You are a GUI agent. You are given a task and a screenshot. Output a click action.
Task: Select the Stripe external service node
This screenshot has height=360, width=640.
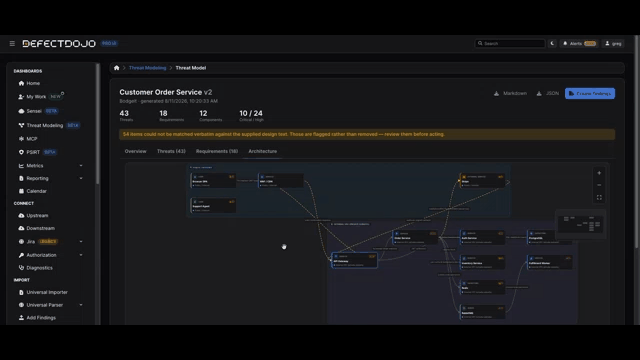click(x=482, y=181)
